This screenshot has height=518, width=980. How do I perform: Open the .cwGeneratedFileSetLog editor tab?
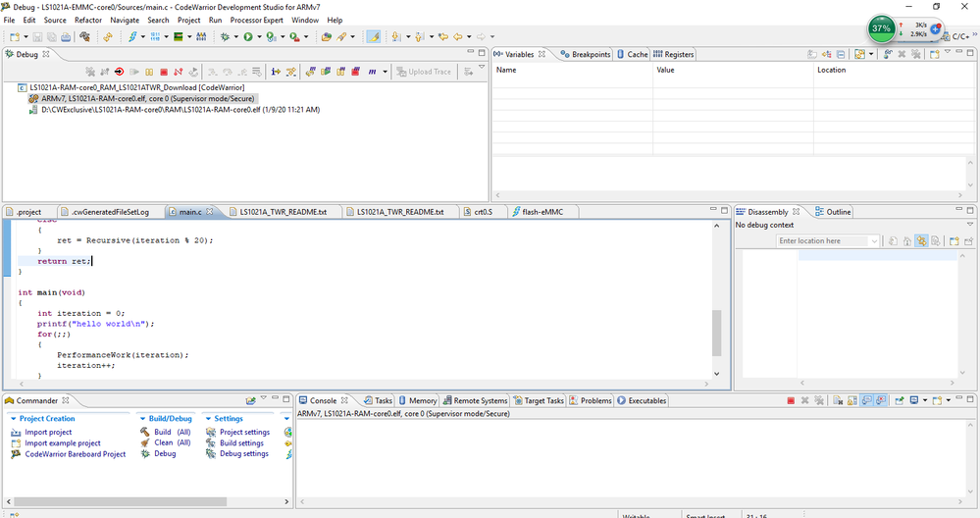click(106, 212)
